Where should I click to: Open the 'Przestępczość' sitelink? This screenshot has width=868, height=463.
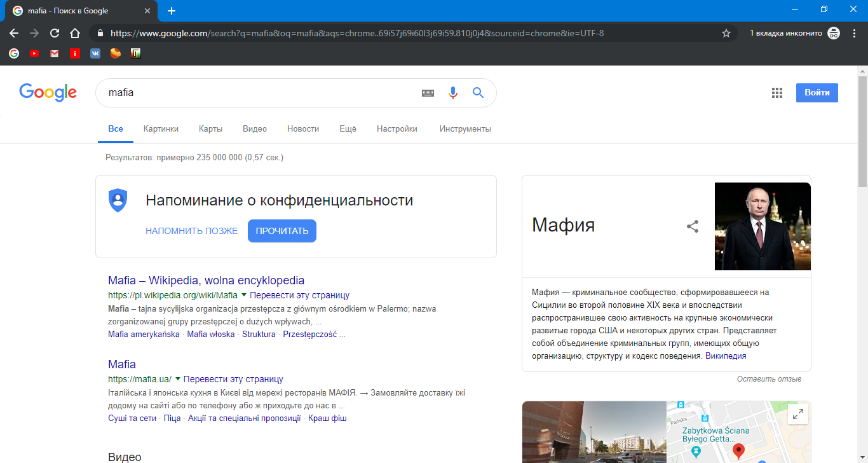coord(309,334)
